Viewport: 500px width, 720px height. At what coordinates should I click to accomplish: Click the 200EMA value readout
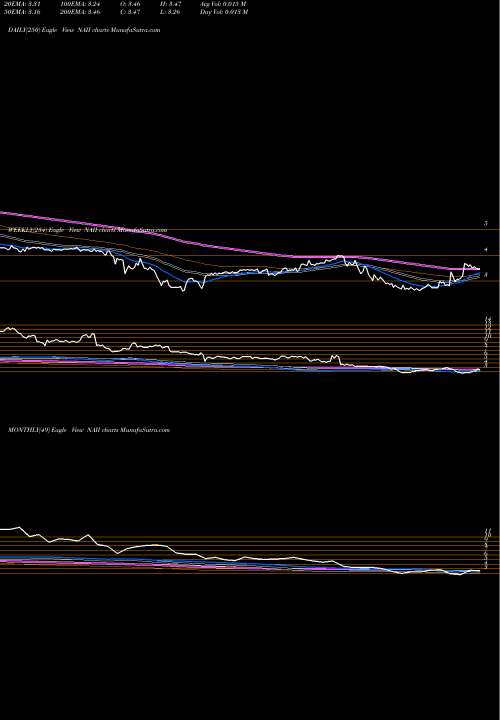coord(80,12)
